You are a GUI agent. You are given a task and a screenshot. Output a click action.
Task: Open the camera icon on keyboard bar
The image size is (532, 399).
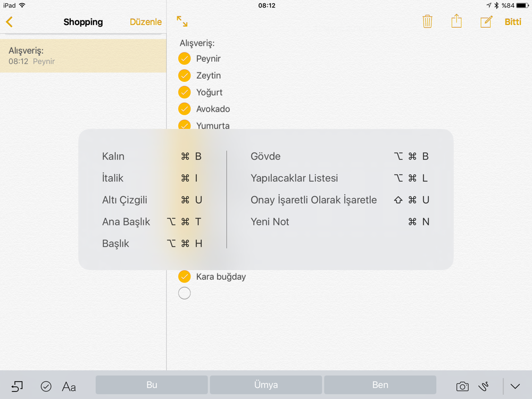pyautogui.click(x=462, y=386)
